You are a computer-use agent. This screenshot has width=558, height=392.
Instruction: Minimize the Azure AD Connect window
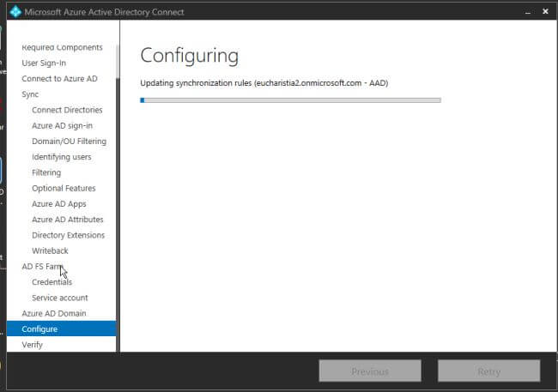pos(528,12)
